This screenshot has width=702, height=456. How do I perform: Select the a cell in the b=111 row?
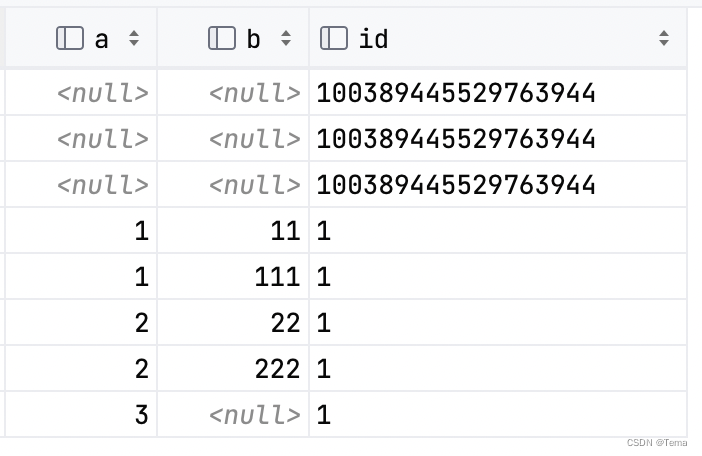pyautogui.click(x=81, y=277)
